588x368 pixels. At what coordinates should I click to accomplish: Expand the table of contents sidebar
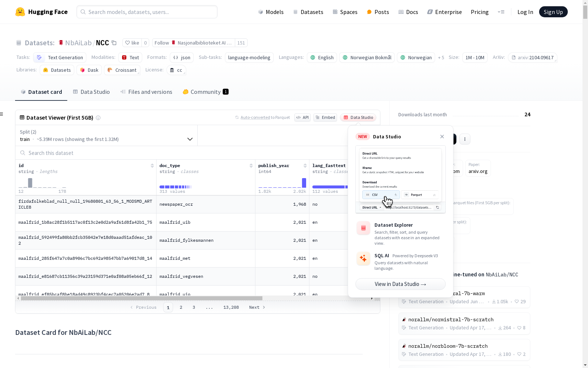click(2, 114)
